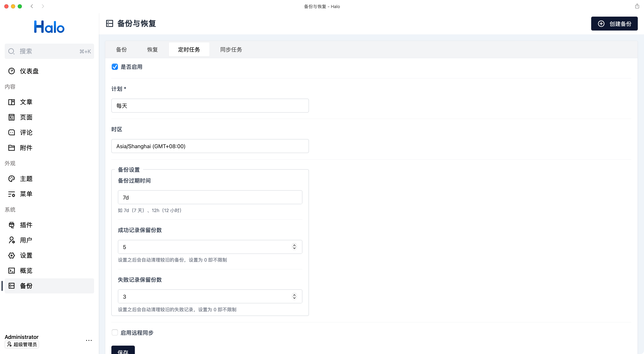Open the 计划 schedule dropdown showing 每天
The height and width of the screenshot is (354, 644).
pos(210,106)
